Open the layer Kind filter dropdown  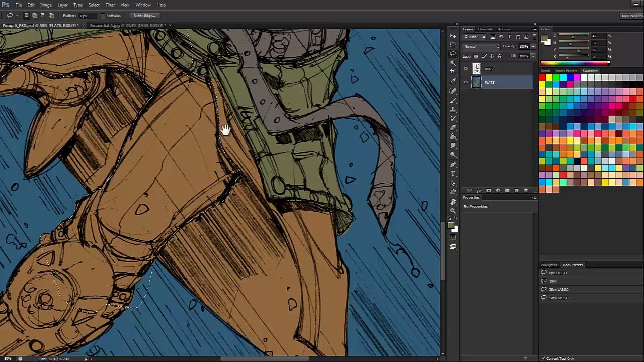pos(475,37)
